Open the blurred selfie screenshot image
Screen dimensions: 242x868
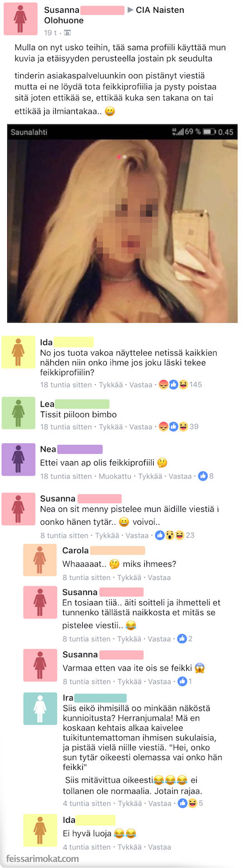(x=122, y=223)
